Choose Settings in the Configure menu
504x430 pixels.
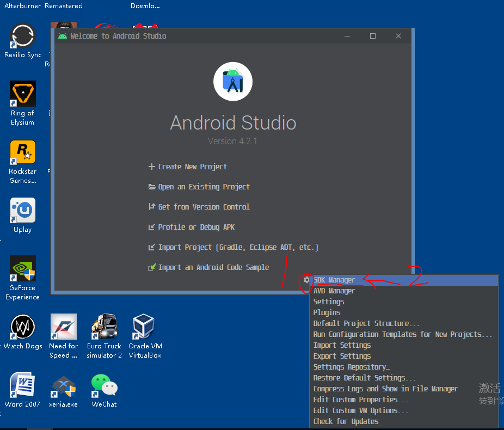[404, 302]
